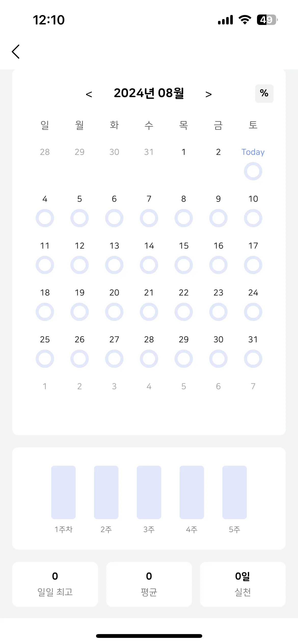Open the 일일 최고 stat card
This screenshot has width=298, height=644.
click(x=55, y=584)
